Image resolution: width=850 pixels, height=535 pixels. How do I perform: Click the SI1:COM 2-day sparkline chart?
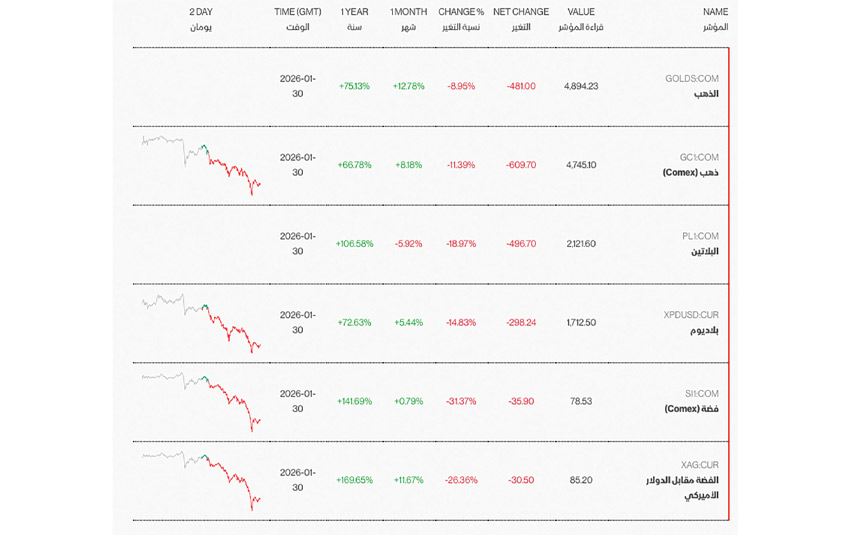click(201, 401)
